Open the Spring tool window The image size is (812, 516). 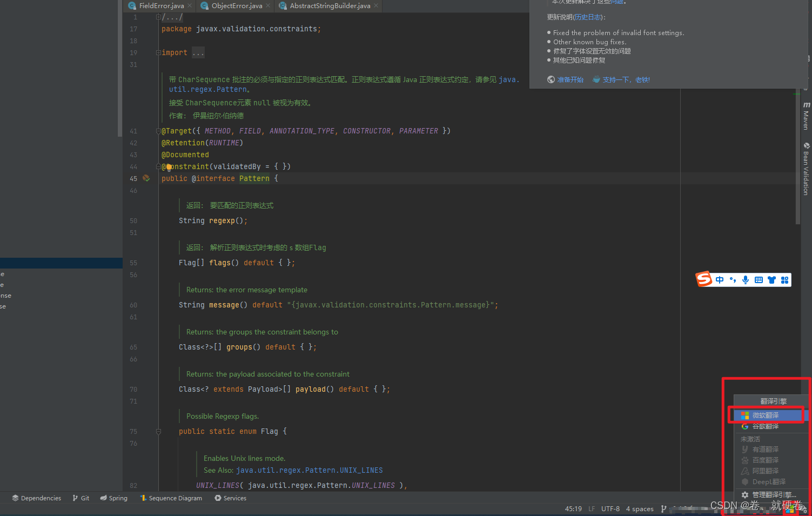coord(113,498)
